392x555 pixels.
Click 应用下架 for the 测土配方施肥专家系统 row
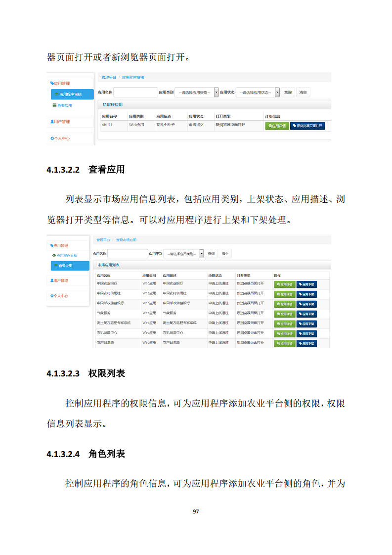[x=307, y=324]
